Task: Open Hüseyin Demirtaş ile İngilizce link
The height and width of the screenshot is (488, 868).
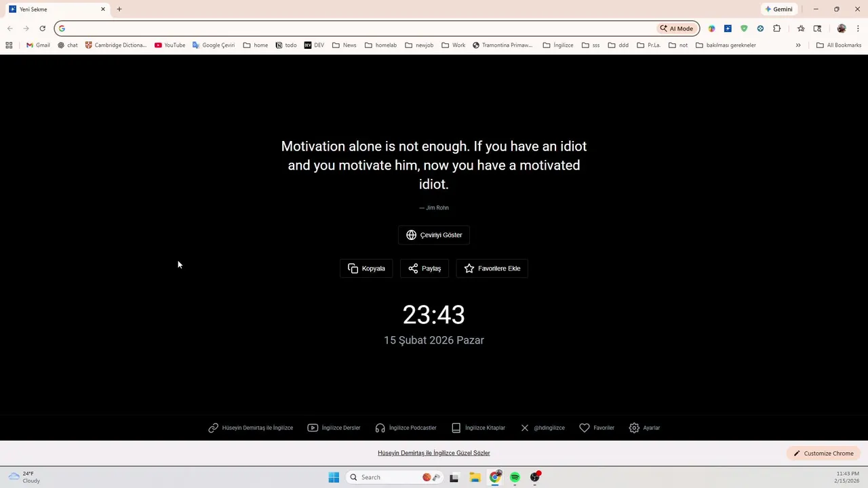Action: coord(251,428)
